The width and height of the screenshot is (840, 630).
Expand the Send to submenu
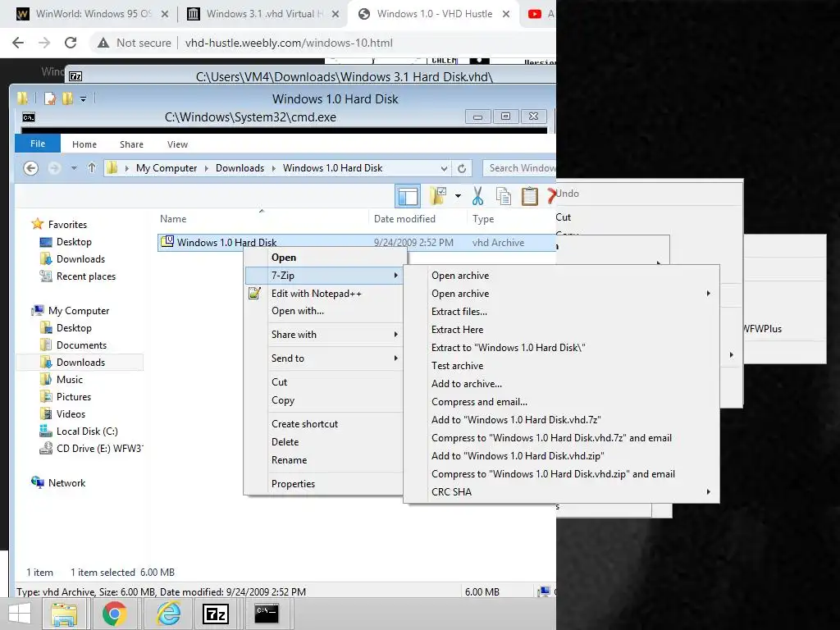(325, 358)
